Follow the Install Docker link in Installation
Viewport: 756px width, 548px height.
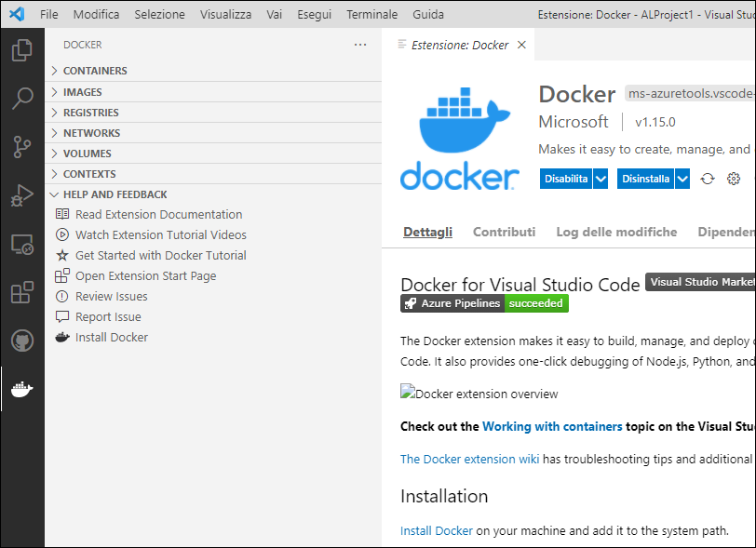coord(437,530)
